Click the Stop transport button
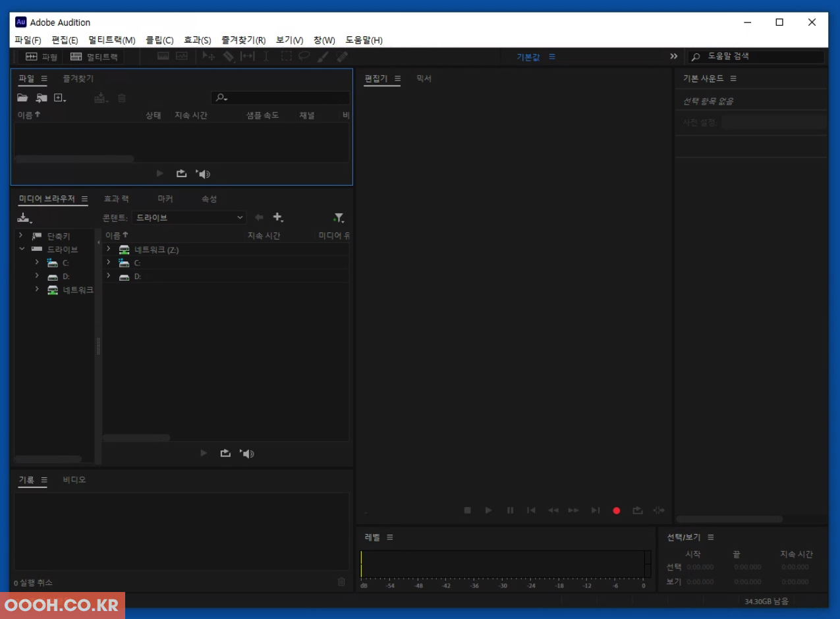The height and width of the screenshot is (619, 840). click(x=467, y=510)
